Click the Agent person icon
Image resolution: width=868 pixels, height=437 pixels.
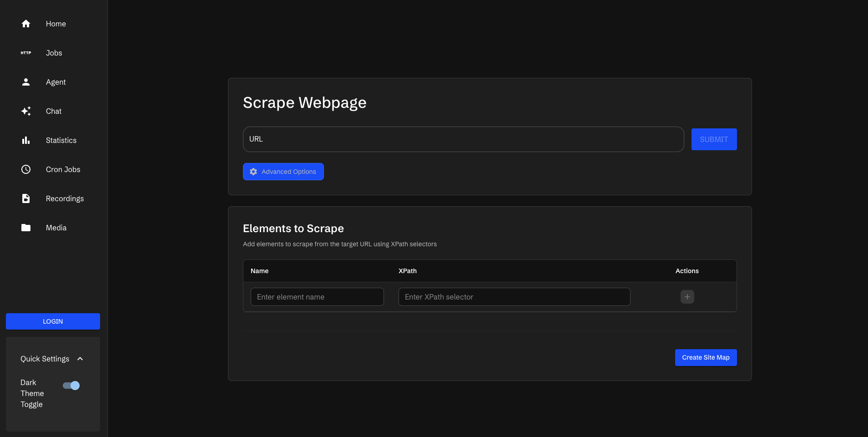pos(26,82)
